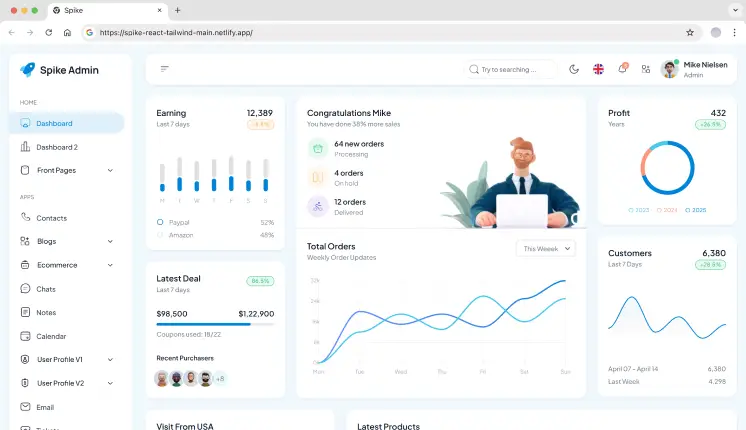Toggle the 2024 legend in Profit chart

click(667, 210)
